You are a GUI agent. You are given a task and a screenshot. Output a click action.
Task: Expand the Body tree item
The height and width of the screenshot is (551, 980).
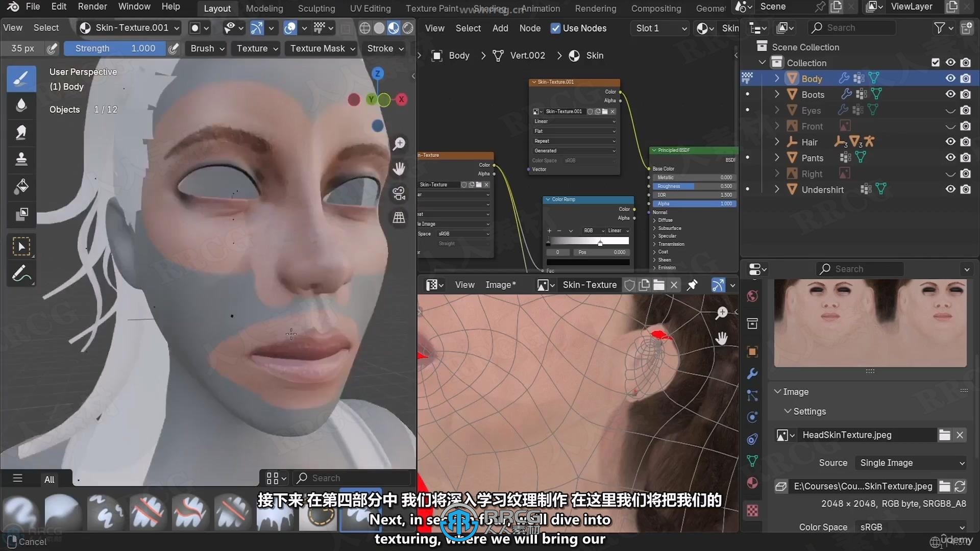777,78
